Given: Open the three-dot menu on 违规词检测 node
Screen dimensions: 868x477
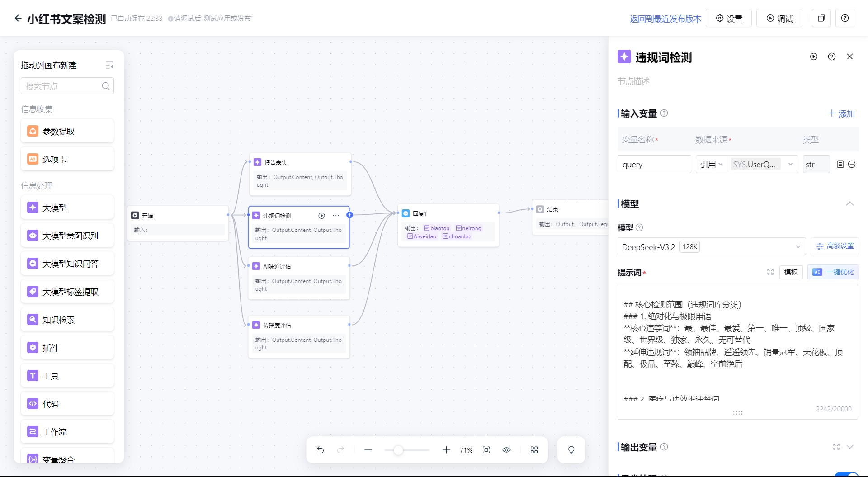Looking at the screenshot, I should pos(336,216).
